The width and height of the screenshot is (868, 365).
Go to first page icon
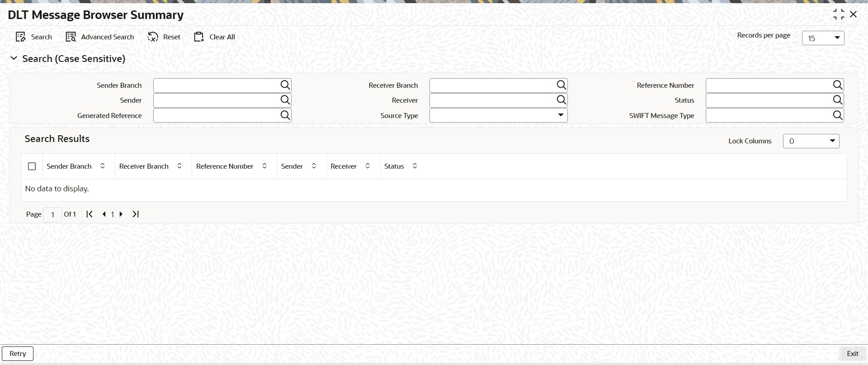point(90,214)
